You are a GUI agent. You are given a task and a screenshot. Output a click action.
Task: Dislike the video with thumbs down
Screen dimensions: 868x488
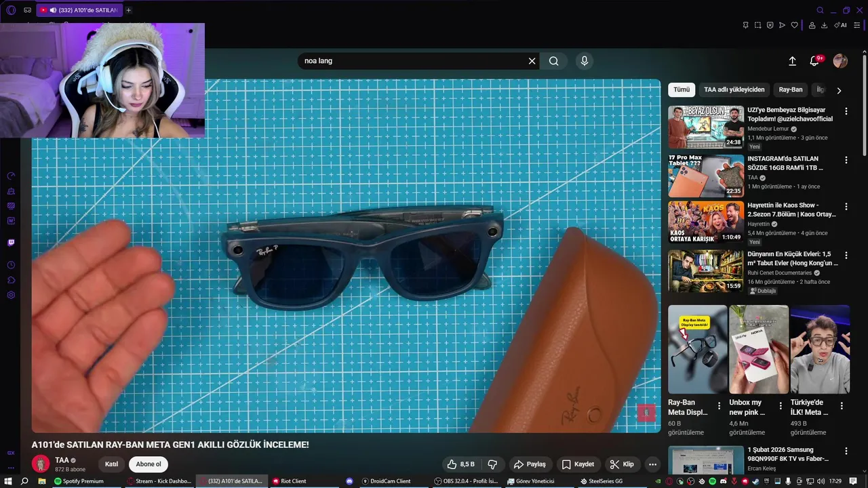492,464
